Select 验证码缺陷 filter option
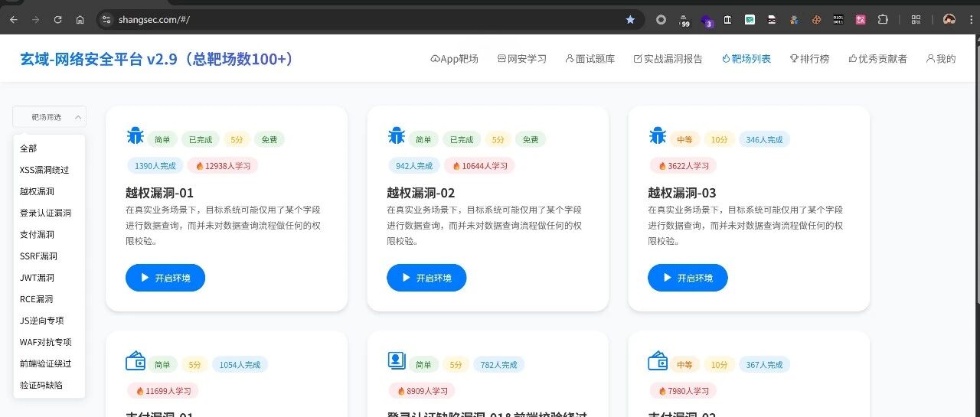 [x=49, y=385]
